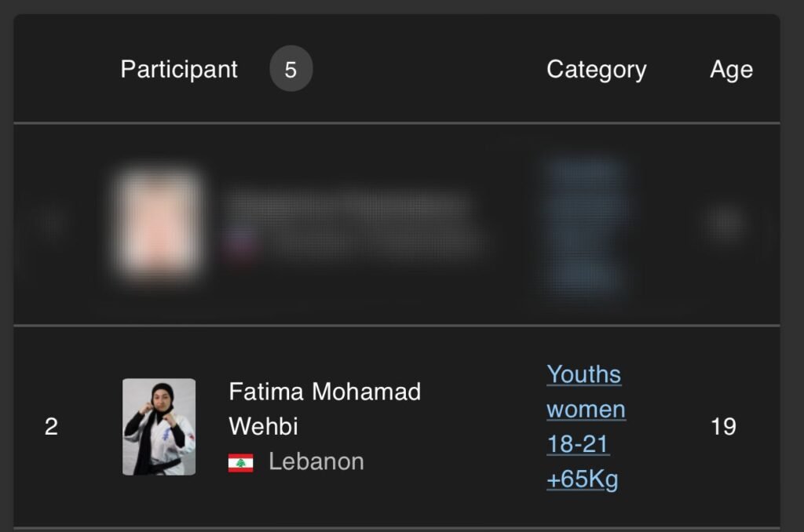Click the Lebanon country label
The height and width of the screenshot is (532, 804).
point(316,461)
